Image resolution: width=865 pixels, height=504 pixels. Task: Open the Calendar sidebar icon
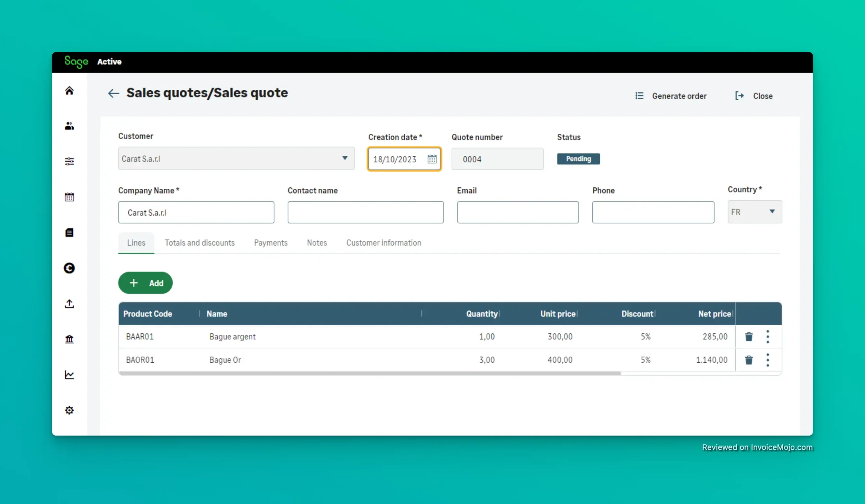pos(69,197)
